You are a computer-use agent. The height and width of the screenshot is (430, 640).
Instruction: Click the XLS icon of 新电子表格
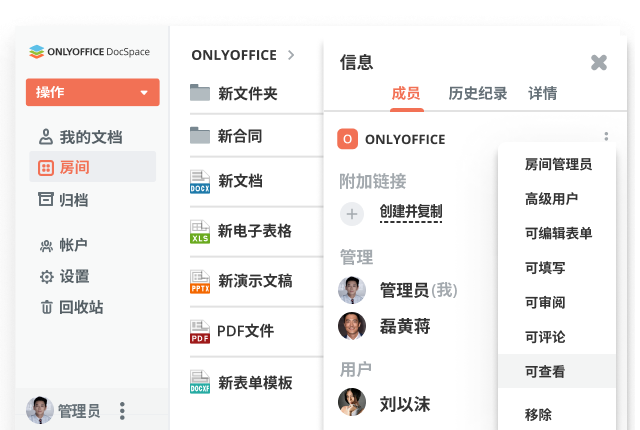point(200,232)
